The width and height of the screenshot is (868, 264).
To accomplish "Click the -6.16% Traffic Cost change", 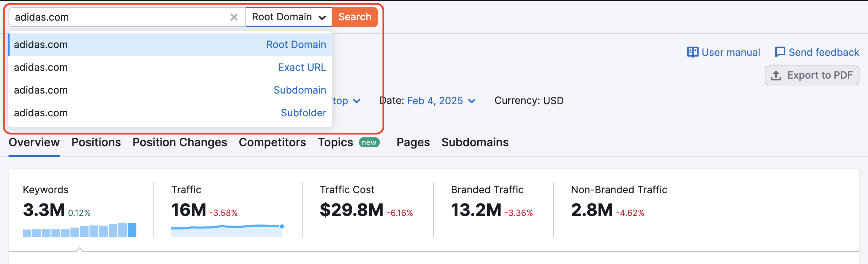I will point(400,213).
